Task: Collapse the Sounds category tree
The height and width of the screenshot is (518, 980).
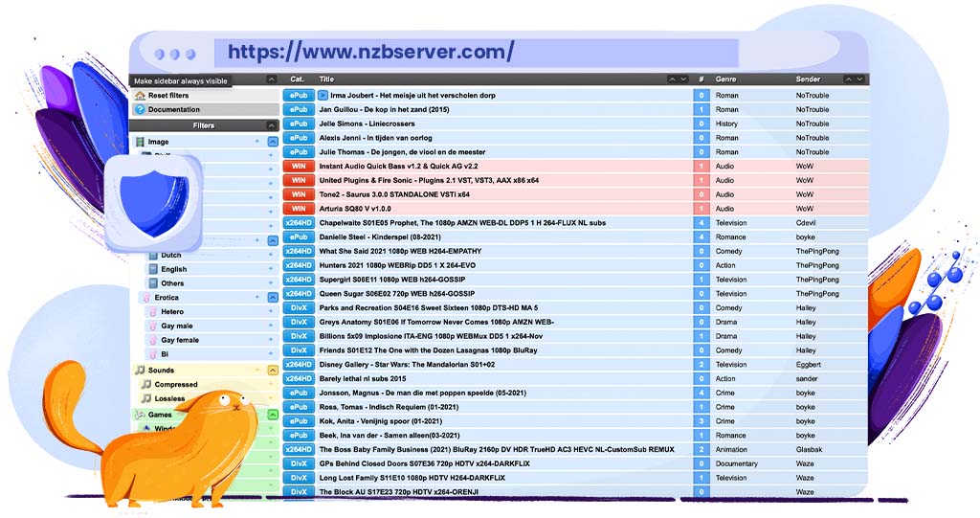Action: coord(273,371)
